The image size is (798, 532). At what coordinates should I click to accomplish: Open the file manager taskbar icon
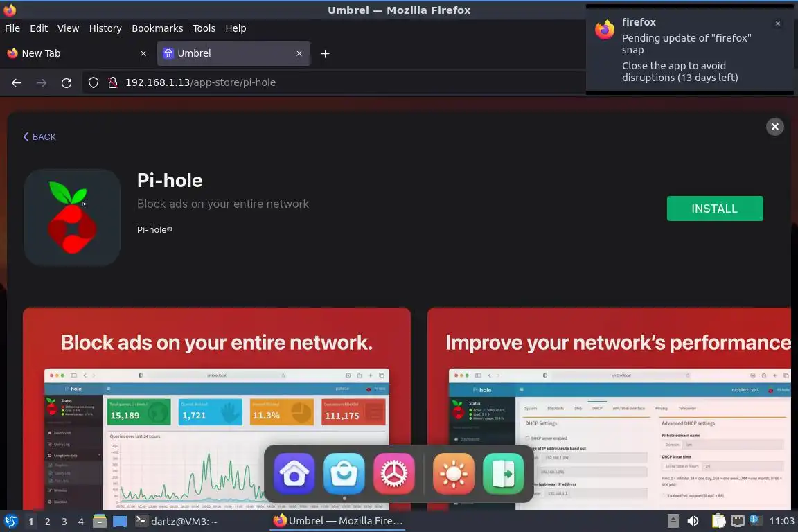[x=100, y=522]
